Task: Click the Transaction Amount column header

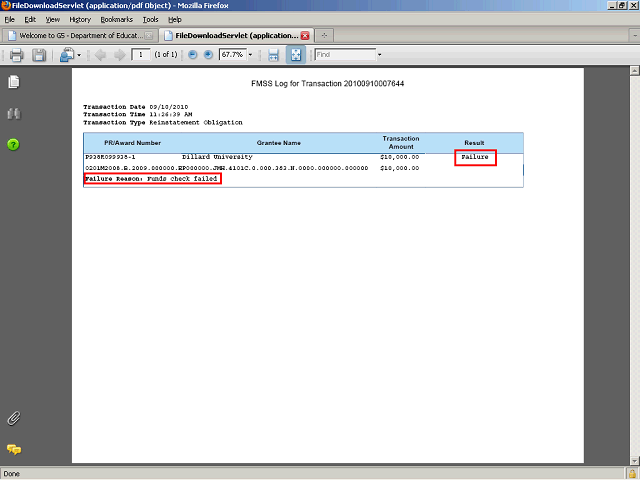Action: click(401, 142)
